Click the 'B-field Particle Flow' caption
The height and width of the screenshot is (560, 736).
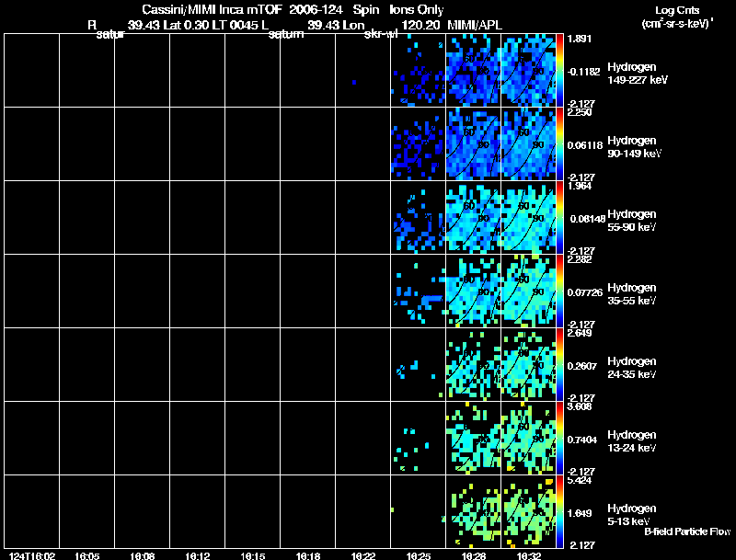pyautogui.click(x=687, y=531)
